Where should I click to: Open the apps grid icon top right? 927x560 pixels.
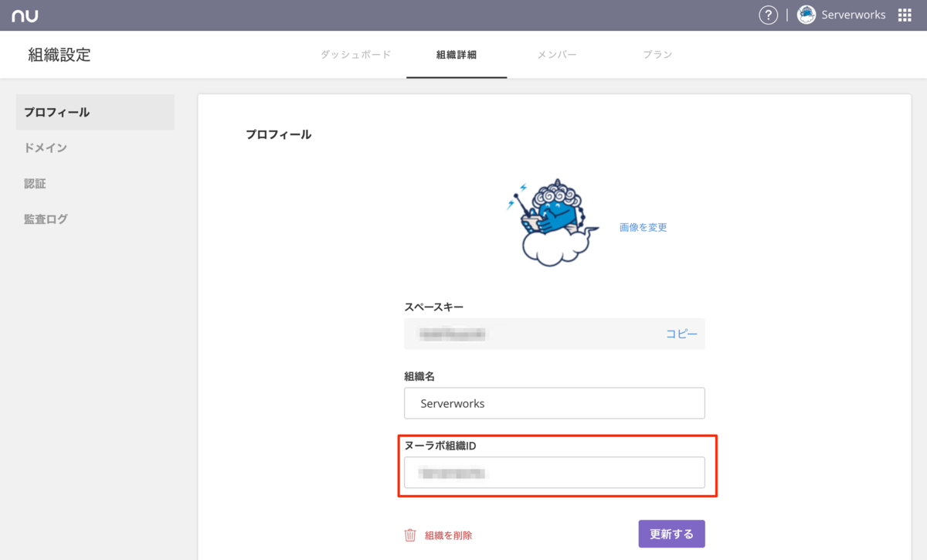pos(903,14)
